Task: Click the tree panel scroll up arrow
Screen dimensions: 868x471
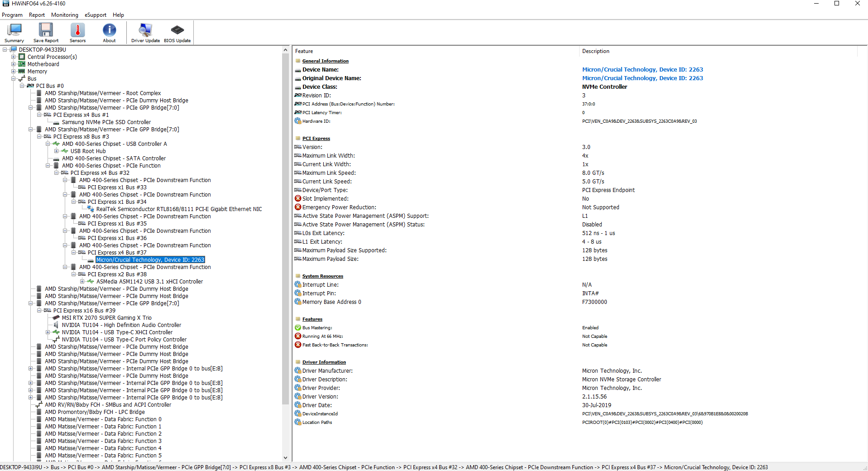Action: (285, 50)
